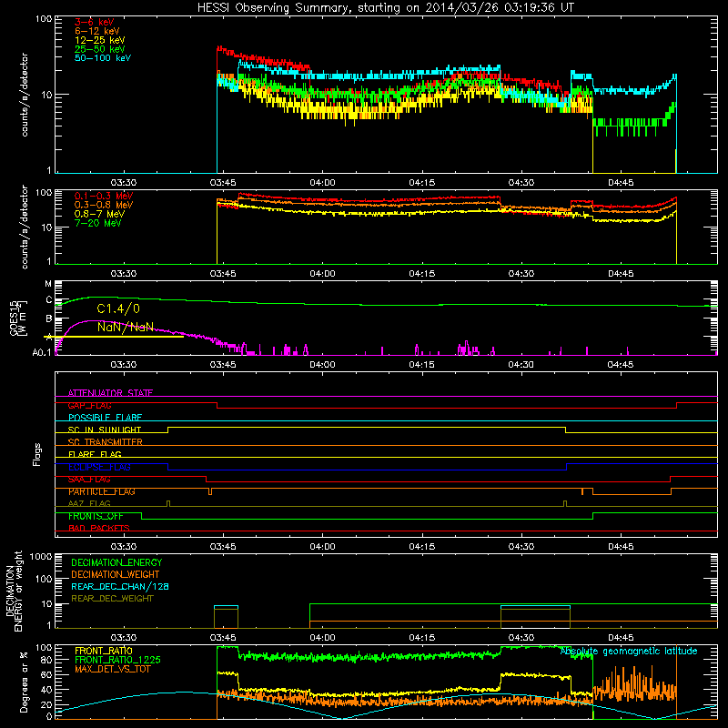Select the ECLIPSE_FLAG label
Image resolution: width=728 pixels, height=728 pixels.
pos(99,467)
